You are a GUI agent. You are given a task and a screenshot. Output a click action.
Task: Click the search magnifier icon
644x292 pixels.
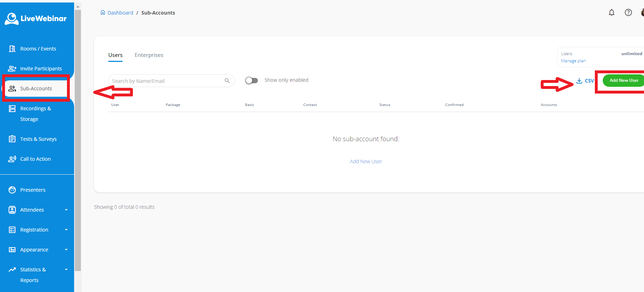227,81
